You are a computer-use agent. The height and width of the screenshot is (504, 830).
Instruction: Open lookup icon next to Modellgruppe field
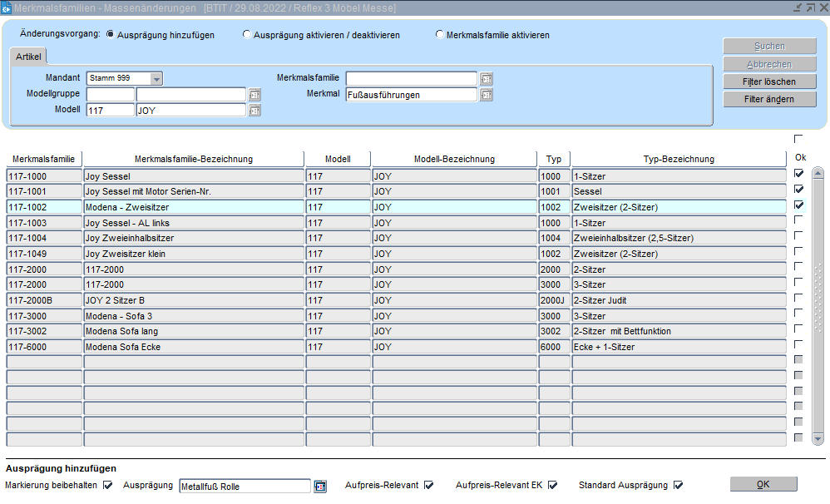[x=254, y=95]
